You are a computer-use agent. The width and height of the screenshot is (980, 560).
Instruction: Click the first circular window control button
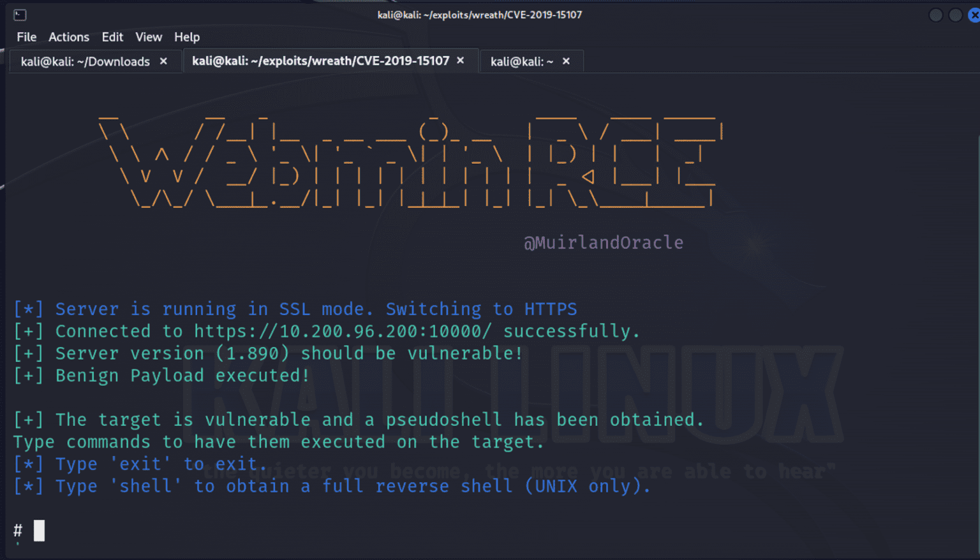pos(935,14)
